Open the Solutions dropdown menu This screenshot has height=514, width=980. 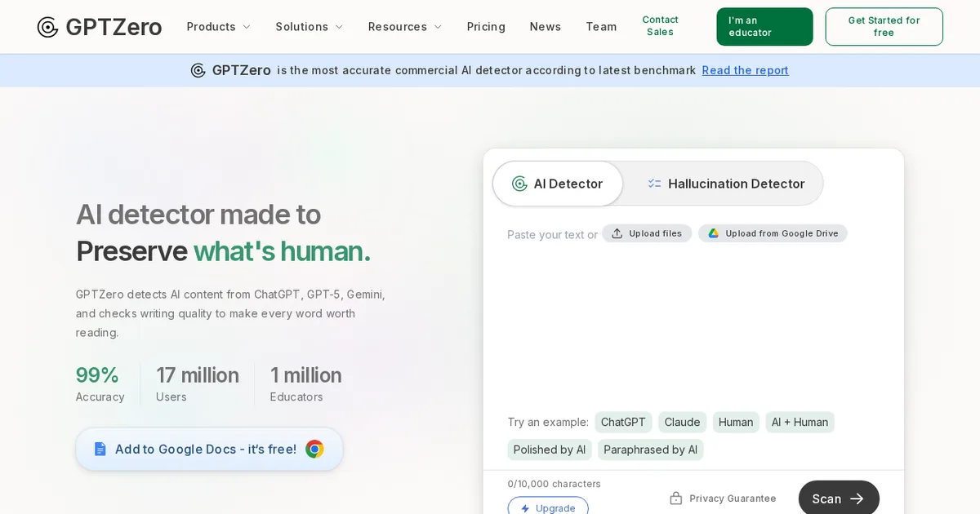[310, 27]
